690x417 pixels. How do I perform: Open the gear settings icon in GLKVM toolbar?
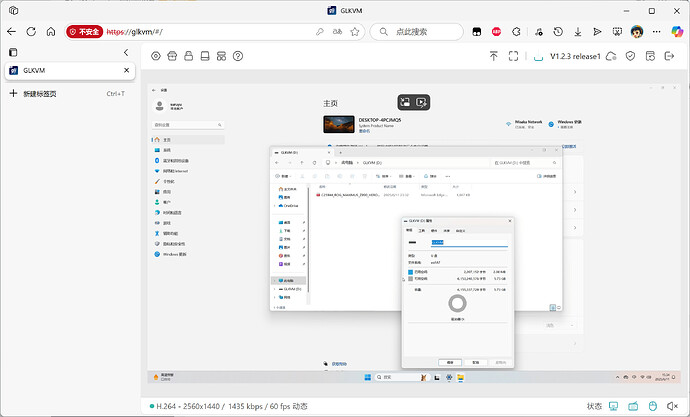tap(156, 56)
